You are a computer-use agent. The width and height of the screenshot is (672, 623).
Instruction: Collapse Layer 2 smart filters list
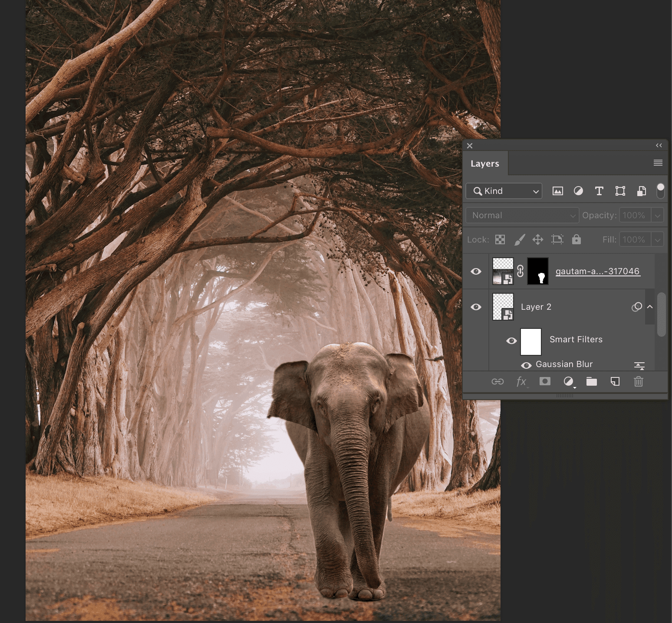point(650,307)
